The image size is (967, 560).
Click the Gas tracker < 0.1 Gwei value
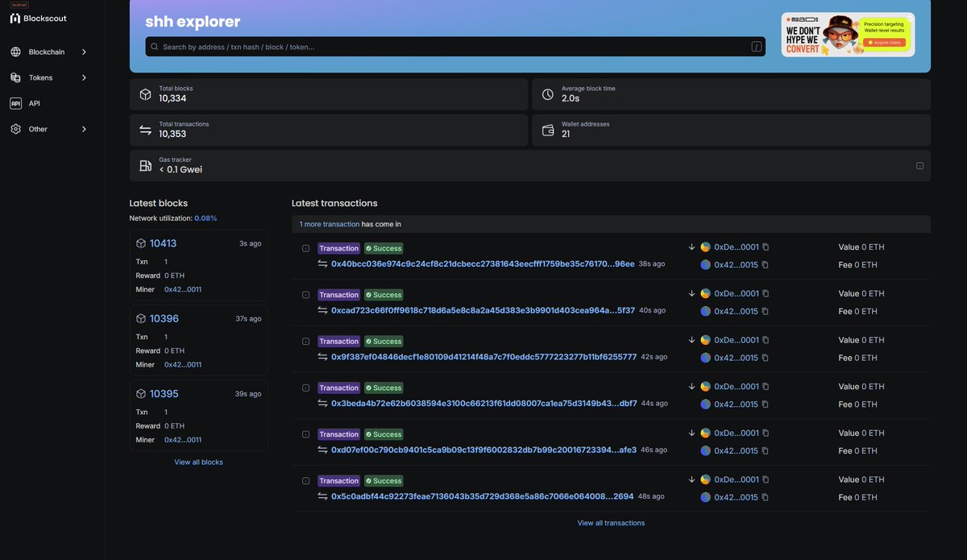click(x=181, y=170)
